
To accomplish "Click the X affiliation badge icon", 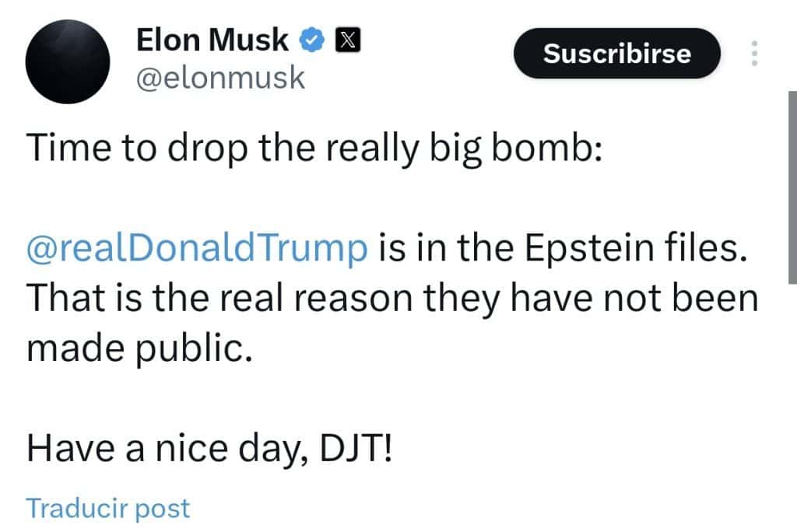I will (345, 40).
